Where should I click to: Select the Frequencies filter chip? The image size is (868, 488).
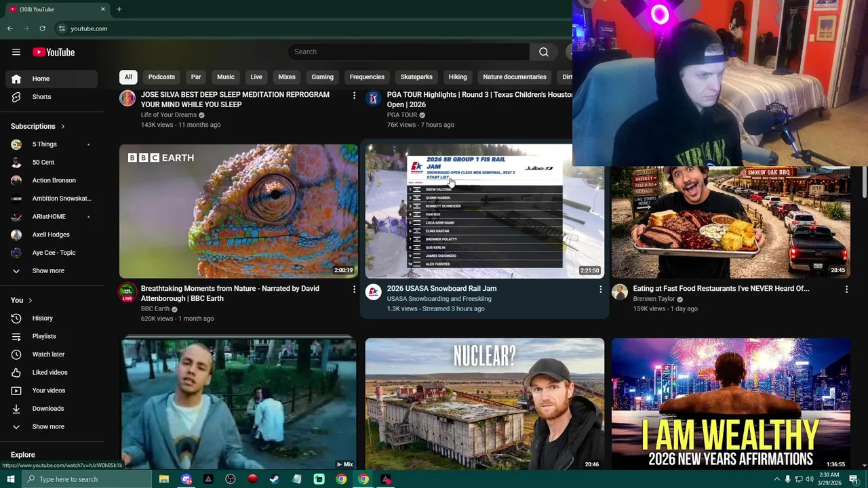click(367, 77)
